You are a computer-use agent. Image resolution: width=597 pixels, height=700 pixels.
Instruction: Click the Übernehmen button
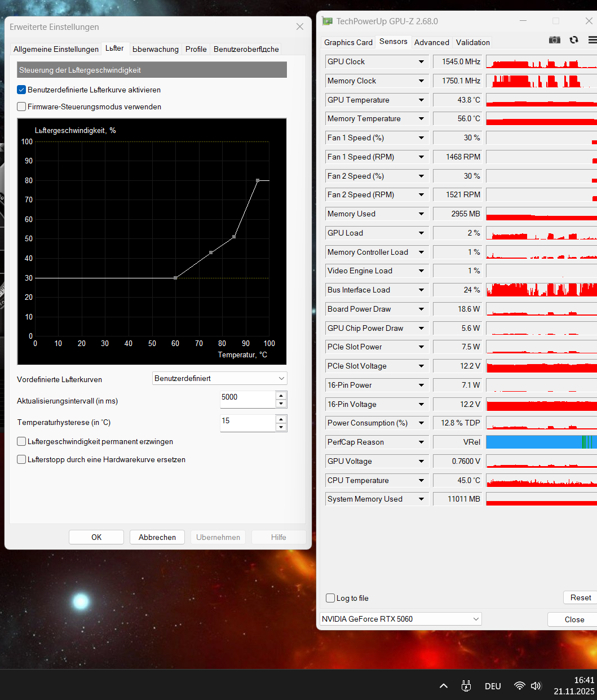pyautogui.click(x=218, y=537)
